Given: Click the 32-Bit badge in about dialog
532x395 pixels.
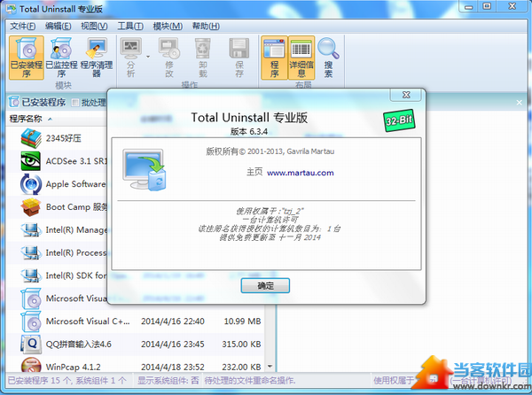Looking at the screenshot, I should click(399, 120).
